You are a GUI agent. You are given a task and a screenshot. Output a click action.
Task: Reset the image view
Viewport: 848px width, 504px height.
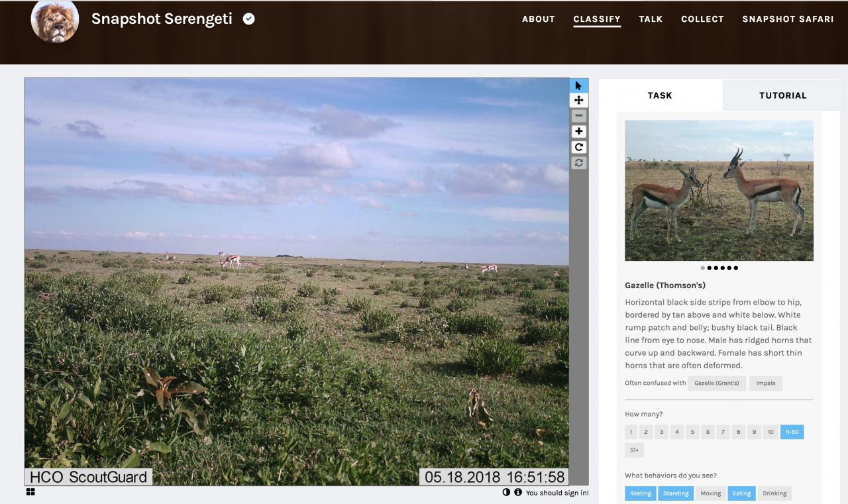(579, 162)
